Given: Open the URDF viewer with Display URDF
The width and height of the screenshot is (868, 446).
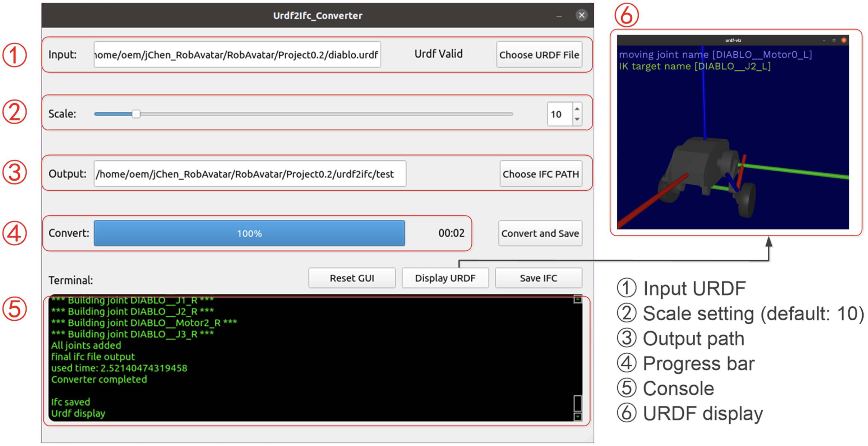Looking at the screenshot, I should point(445,278).
